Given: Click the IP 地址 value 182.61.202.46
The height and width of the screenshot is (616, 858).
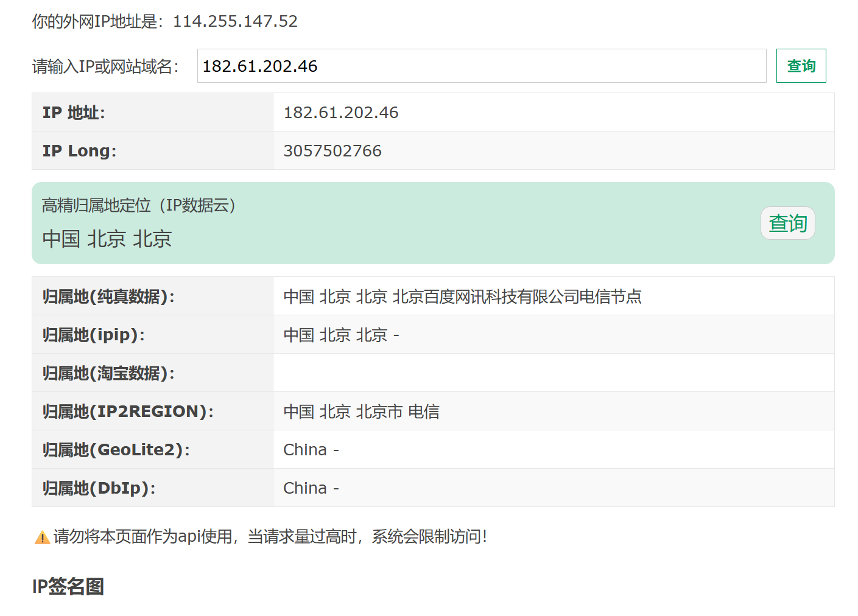Looking at the screenshot, I should coord(341,113).
